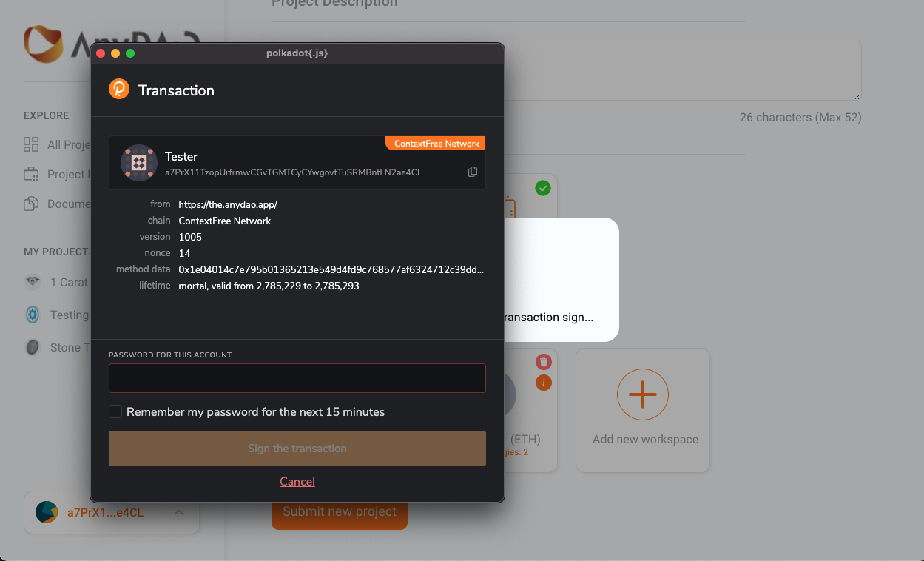
Task: Click Submit new project button
Action: pyautogui.click(x=340, y=511)
